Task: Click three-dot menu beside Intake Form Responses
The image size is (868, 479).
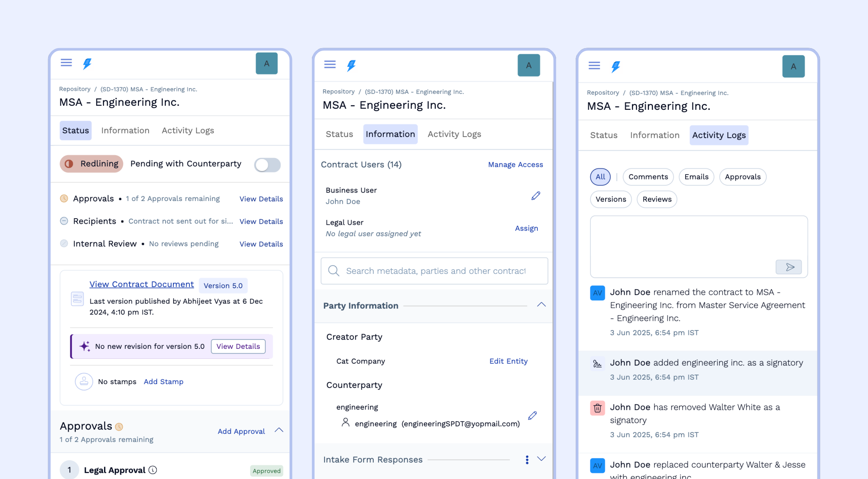Action: tap(527, 460)
